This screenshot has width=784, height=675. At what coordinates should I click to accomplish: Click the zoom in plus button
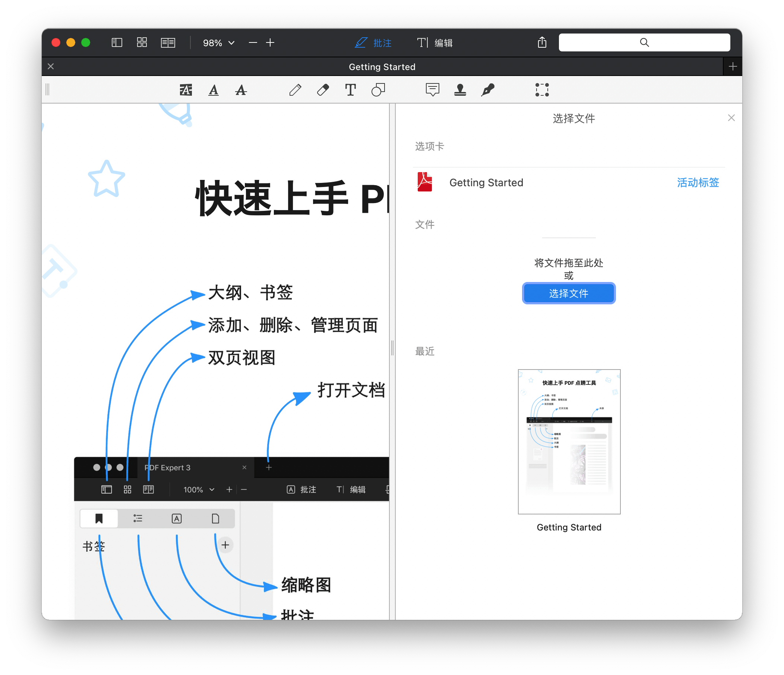click(270, 43)
